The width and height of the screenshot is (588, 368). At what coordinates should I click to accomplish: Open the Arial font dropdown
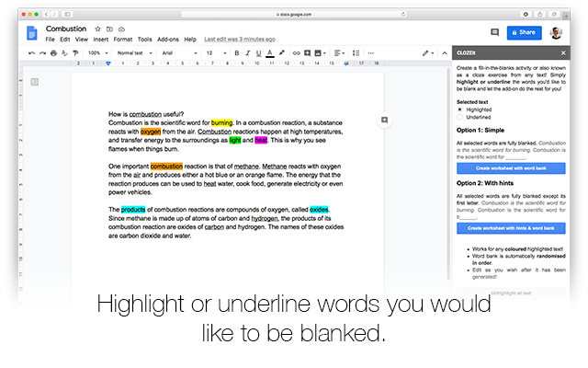pyautogui.click(x=177, y=53)
